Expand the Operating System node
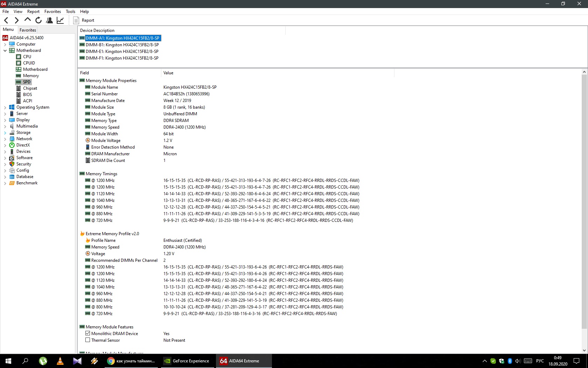Screen dimensions: 588x368 5,108
